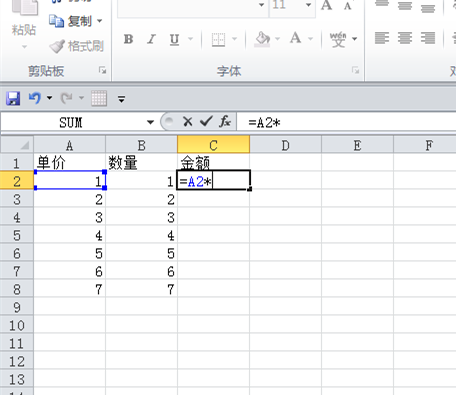Click the 数量 header cell
The height and width of the screenshot is (395, 456).
coord(141,163)
